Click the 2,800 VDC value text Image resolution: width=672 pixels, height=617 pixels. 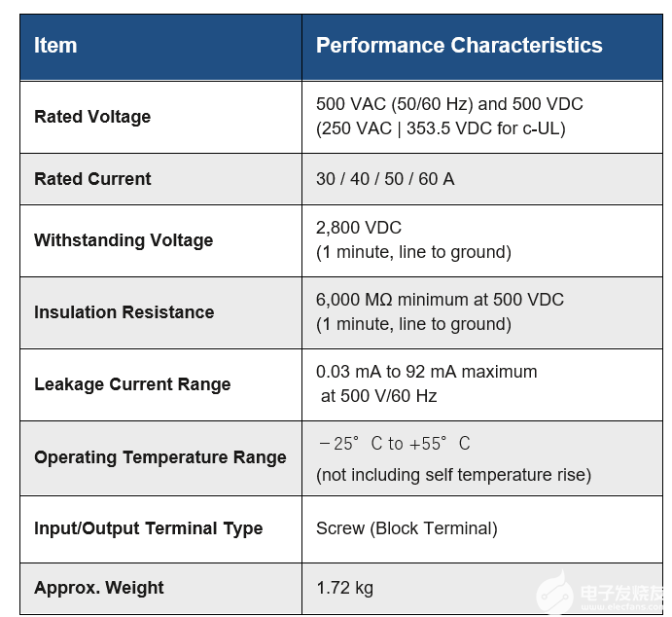pyautogui.click(x=359, y=228)
